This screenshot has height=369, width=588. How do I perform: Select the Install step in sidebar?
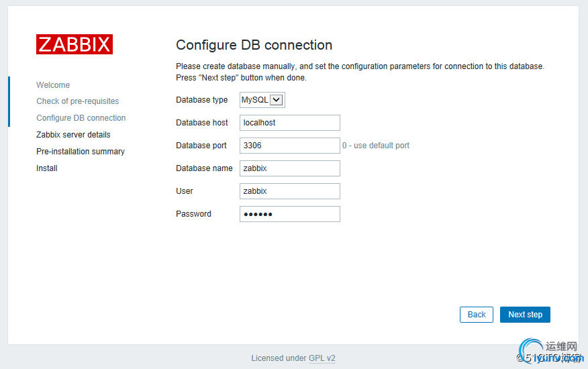point(47,168)
